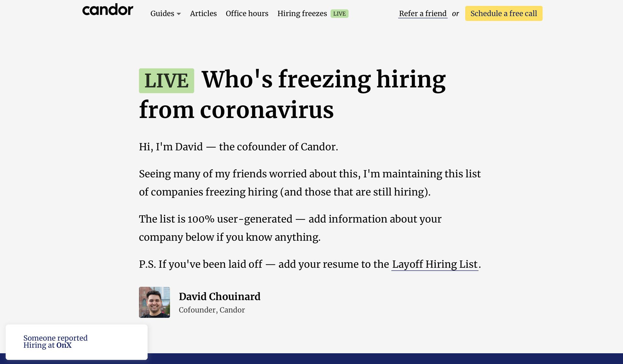Select the Articles menu item
The width and height of the screenshot is (623, 364).
[x=203, y=13]
